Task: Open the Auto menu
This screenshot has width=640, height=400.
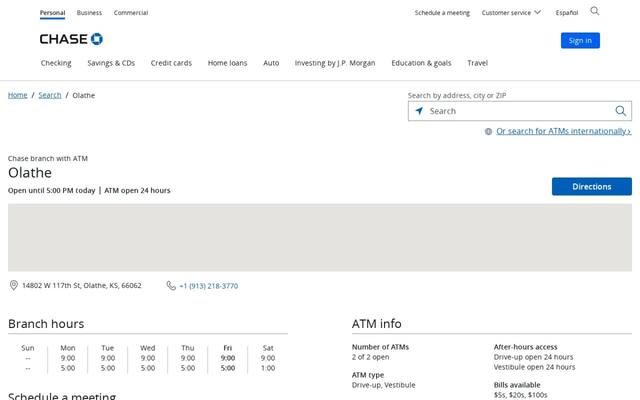Action: (271, 63)
